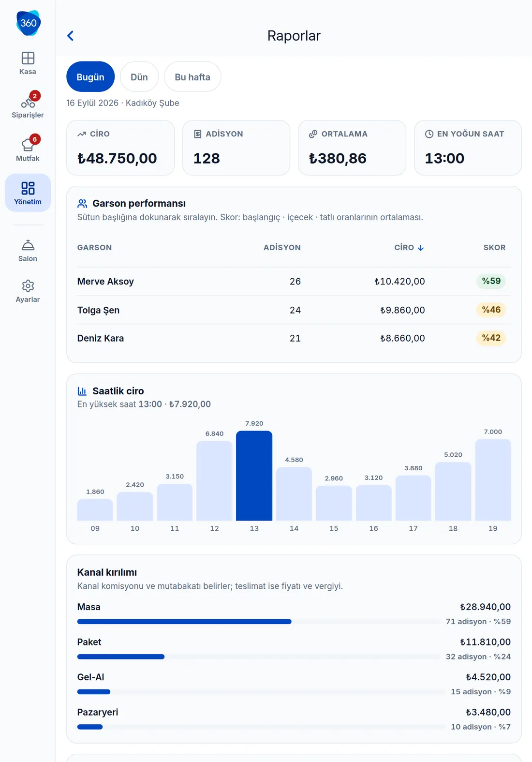Click the Saatlik ciro chart icon

point(82,391)
